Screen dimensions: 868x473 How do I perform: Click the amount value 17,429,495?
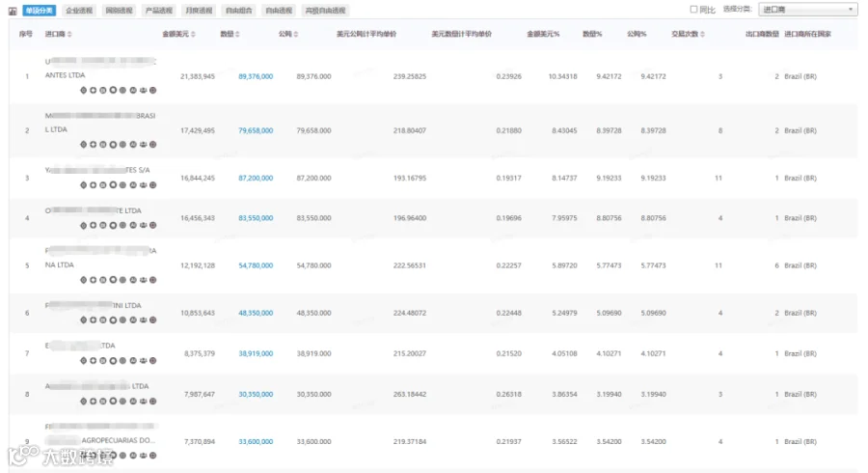point(198,130)
